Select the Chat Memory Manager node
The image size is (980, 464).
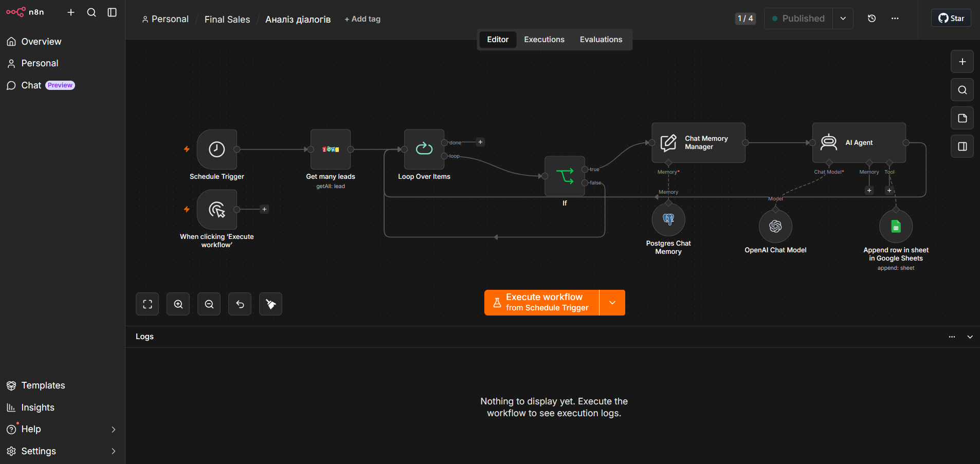coord(698,143)
